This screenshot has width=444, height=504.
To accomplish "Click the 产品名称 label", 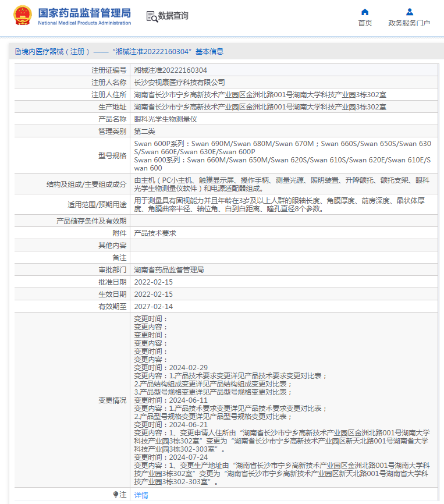I will [x=112, y=119].
